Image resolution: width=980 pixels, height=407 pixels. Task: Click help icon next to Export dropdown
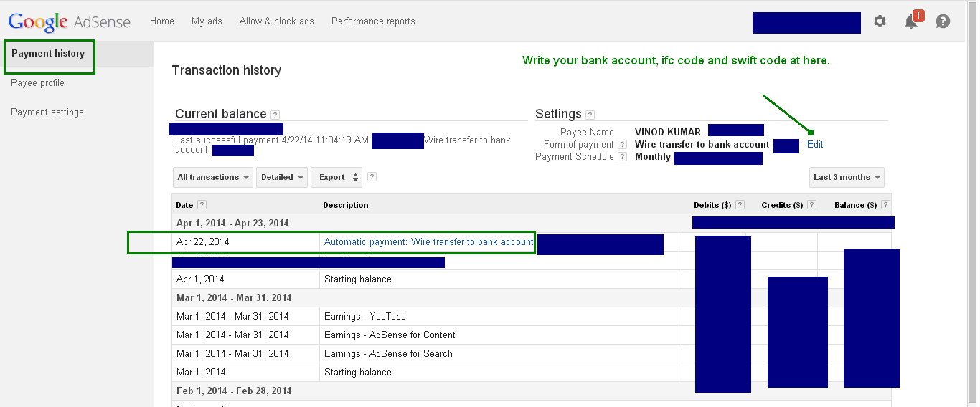[x=372, y=177]
